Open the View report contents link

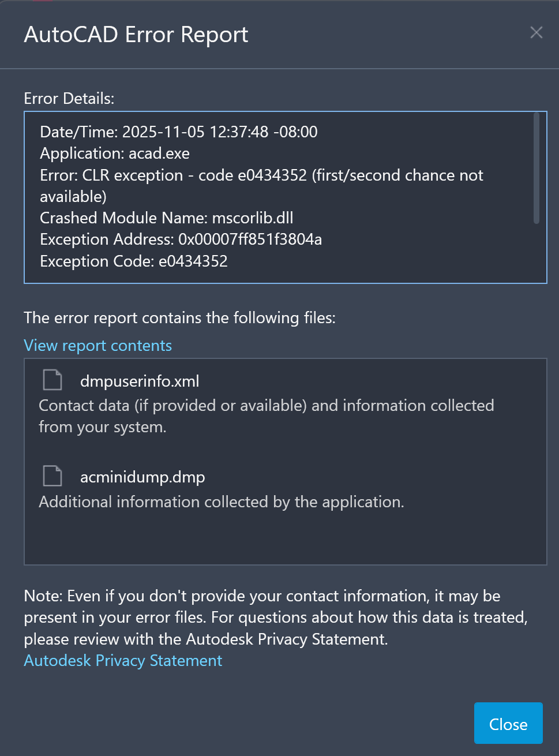[x=97, y=345]
